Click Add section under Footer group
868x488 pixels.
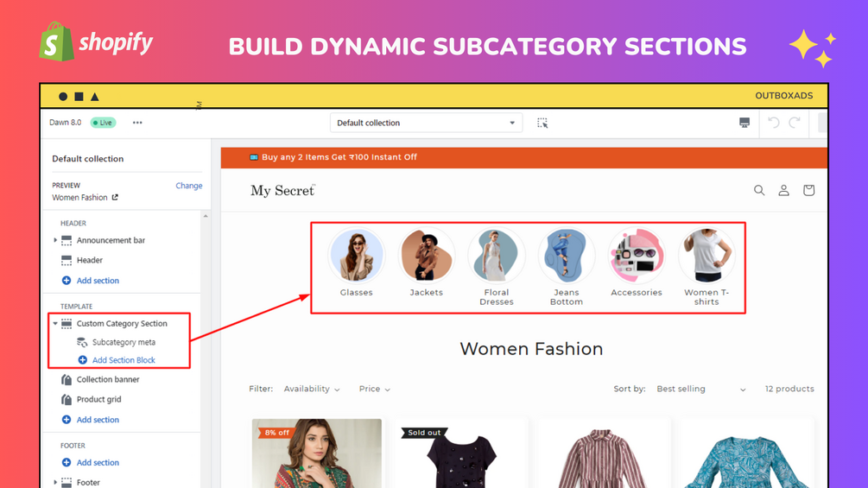coord(98,463)
